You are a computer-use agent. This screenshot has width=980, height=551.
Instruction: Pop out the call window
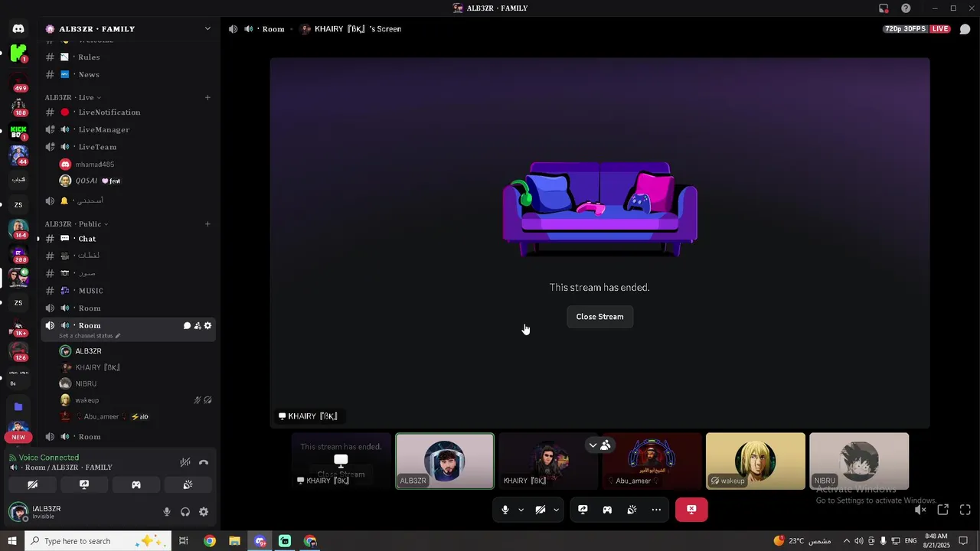click(943, 510)
